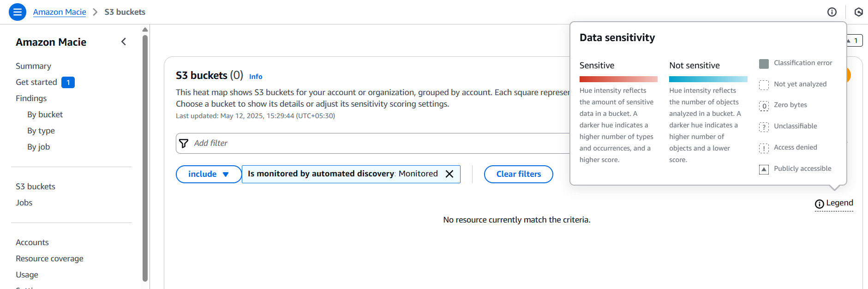Open Jobs in sidebar
868x289 pixels.
pos(24,203)
